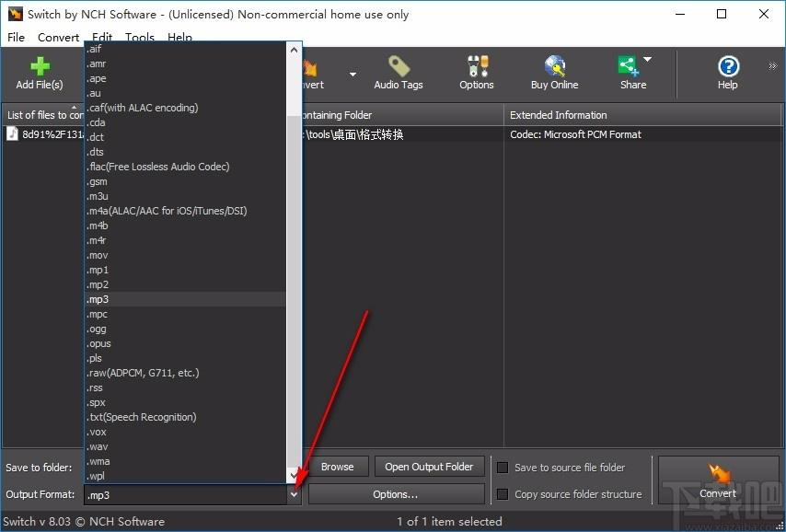Sort by Extended Information column header
Image resolution: width=786 pixels, height=532 pixels.
[642, 115]
